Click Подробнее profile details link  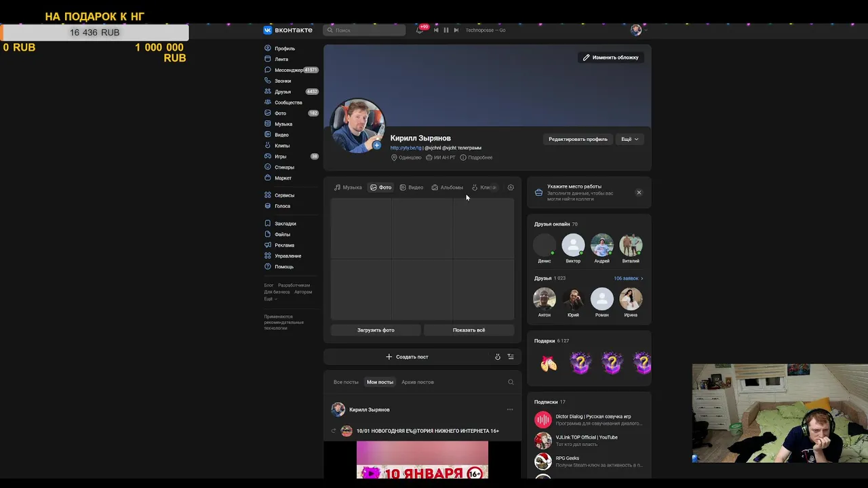point(476,157)
